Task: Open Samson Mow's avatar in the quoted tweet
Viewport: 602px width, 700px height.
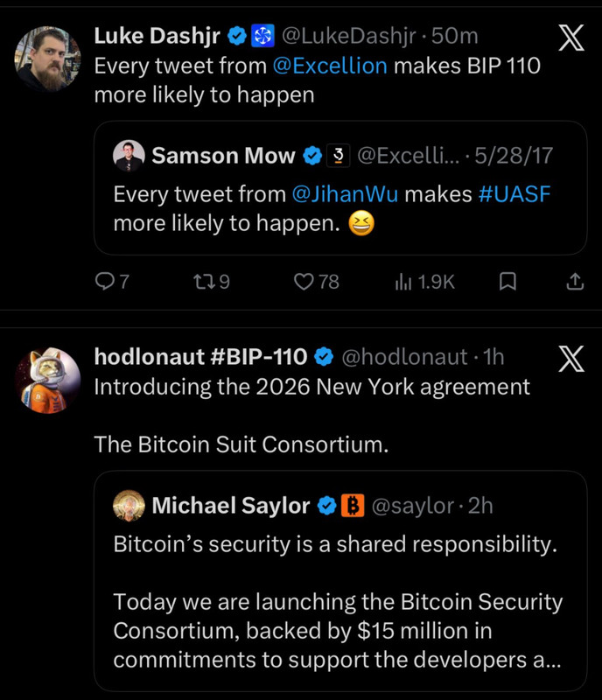Action: click(129, 156)
